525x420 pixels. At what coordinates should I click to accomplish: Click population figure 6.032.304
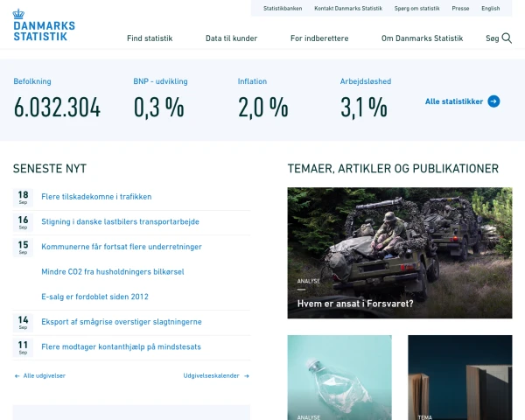point(57,108)
